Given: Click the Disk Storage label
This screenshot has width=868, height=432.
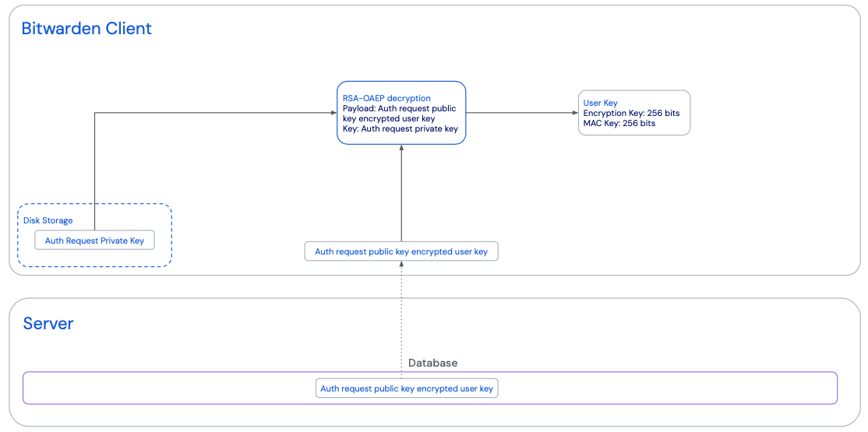Looking at the screenshot, I should click(x=48, y=220).
